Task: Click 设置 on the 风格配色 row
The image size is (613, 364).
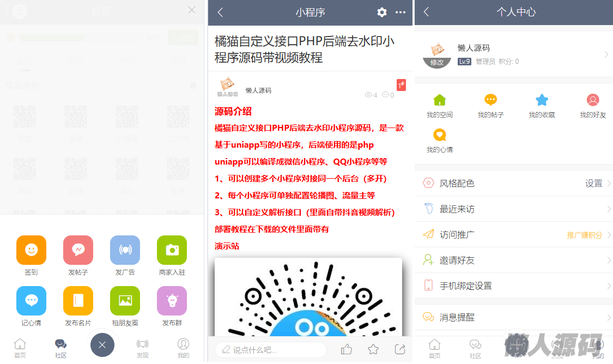Action: (593, 184)
